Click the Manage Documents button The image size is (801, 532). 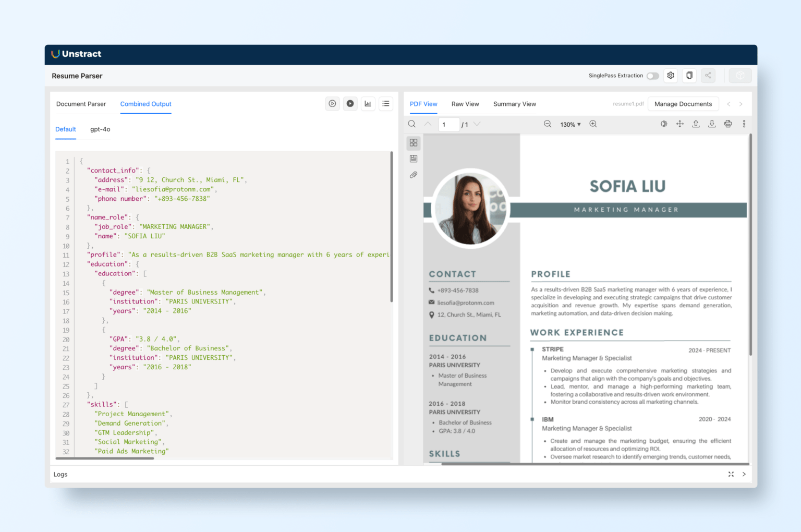683,104
